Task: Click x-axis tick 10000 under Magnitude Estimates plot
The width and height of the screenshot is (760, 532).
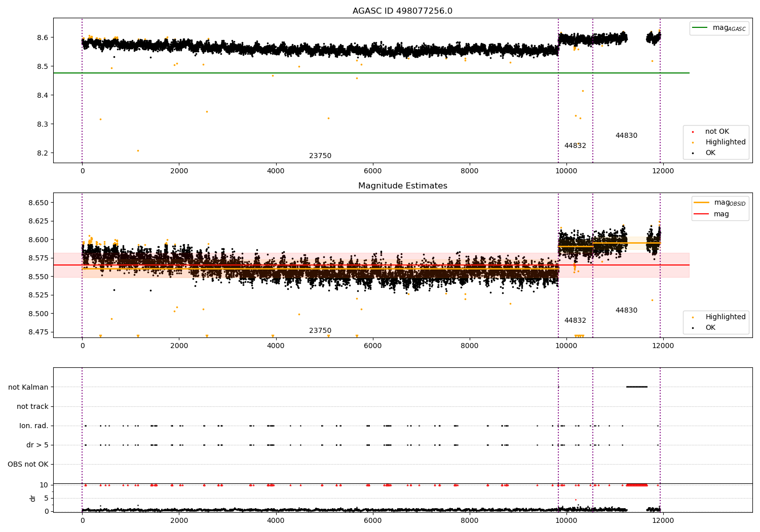Action: tap(566, 346)
